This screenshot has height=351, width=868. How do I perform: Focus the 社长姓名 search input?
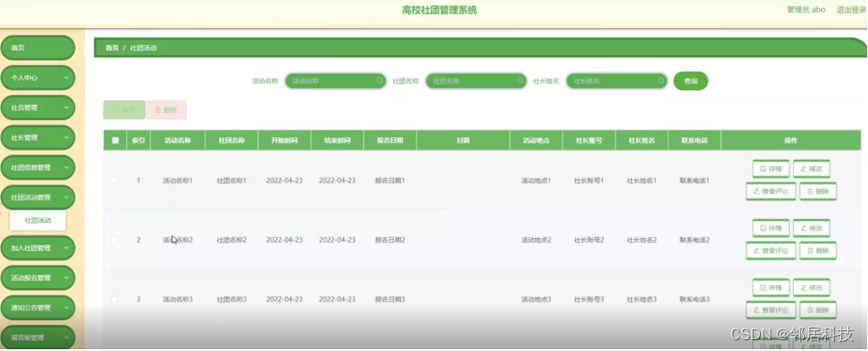[617, 81]
